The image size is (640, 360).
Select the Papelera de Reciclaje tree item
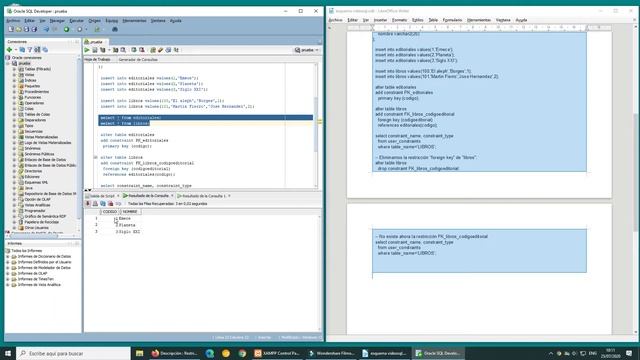coord(41,222)
